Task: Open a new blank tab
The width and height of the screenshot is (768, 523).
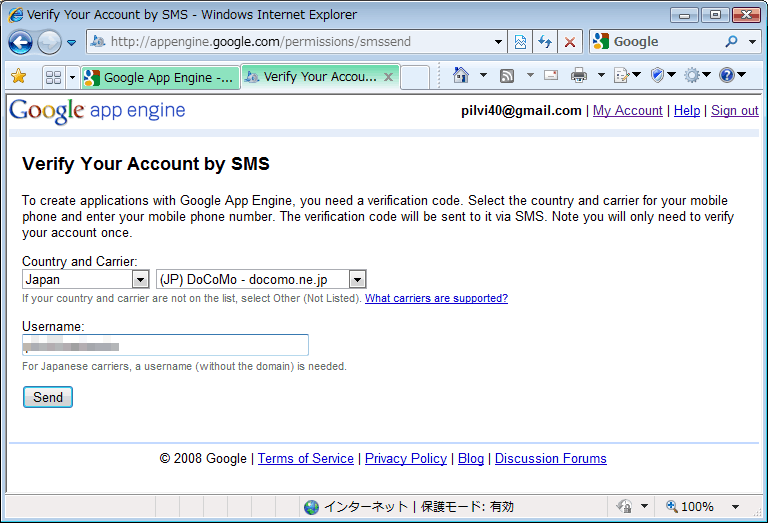Action: 415,77
